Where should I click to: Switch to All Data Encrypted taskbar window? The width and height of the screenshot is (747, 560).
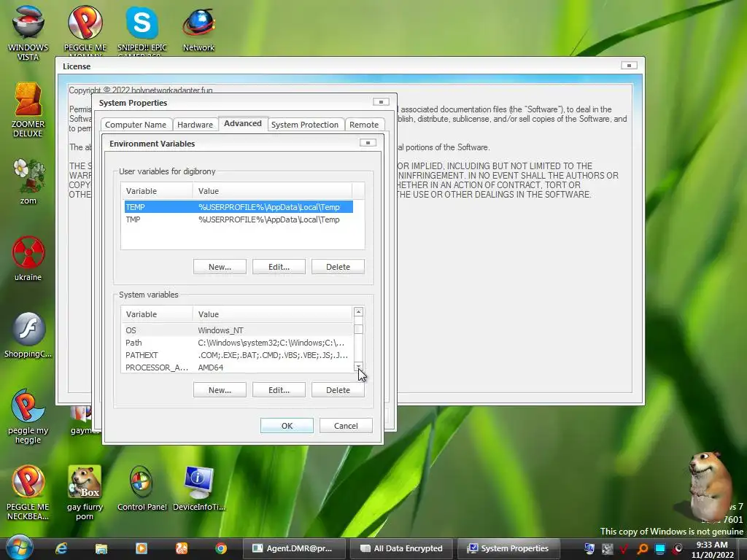pos(401,548)
